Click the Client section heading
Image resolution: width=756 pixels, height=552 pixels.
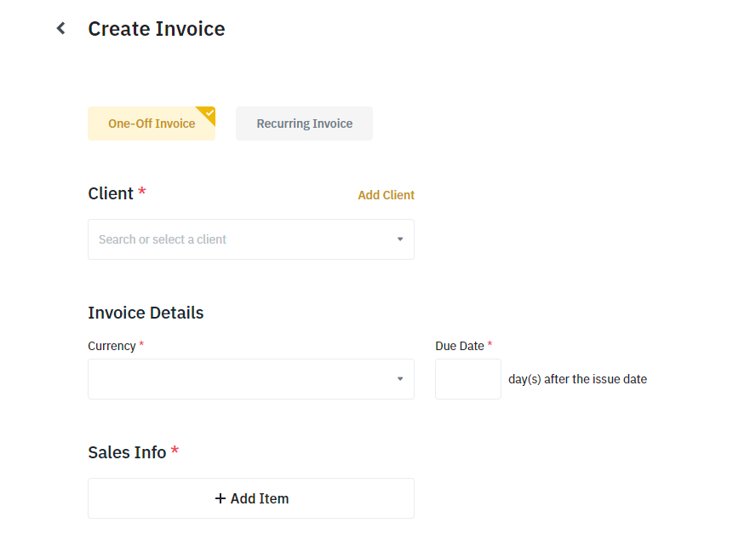[x=111, y=193]
